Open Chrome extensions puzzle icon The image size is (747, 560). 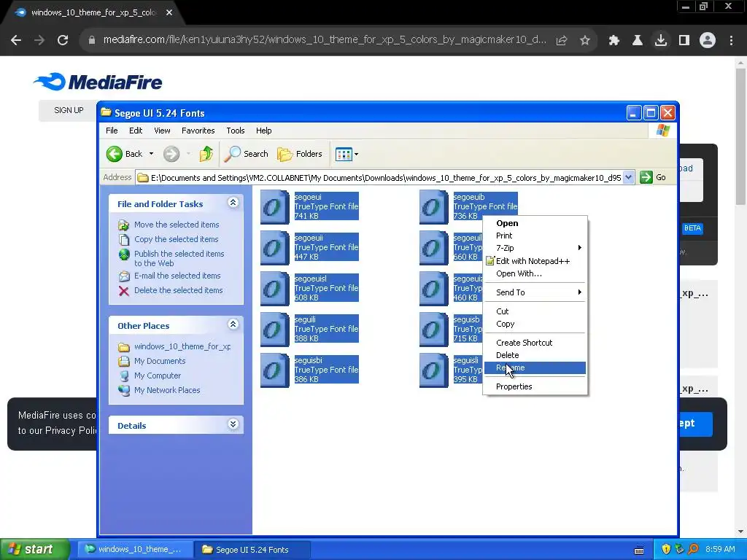tap(614, 41)
